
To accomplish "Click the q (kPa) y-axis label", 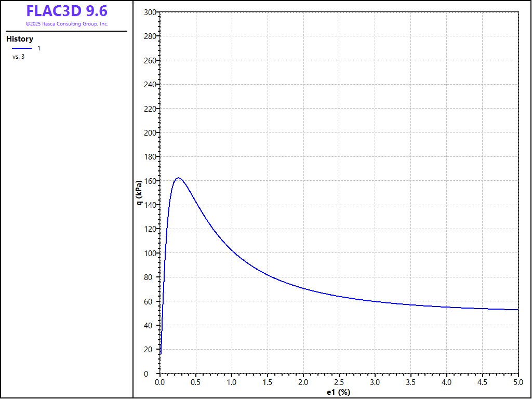I will [139, 193].
